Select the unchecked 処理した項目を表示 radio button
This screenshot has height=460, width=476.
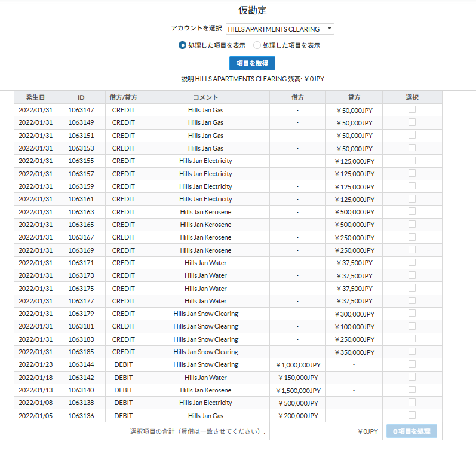point(257,45)
